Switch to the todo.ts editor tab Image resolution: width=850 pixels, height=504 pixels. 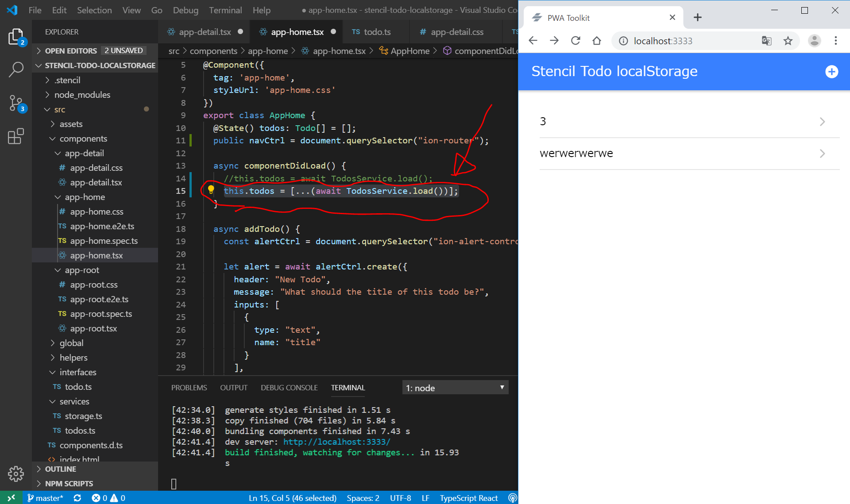click(x=377, y=32)
